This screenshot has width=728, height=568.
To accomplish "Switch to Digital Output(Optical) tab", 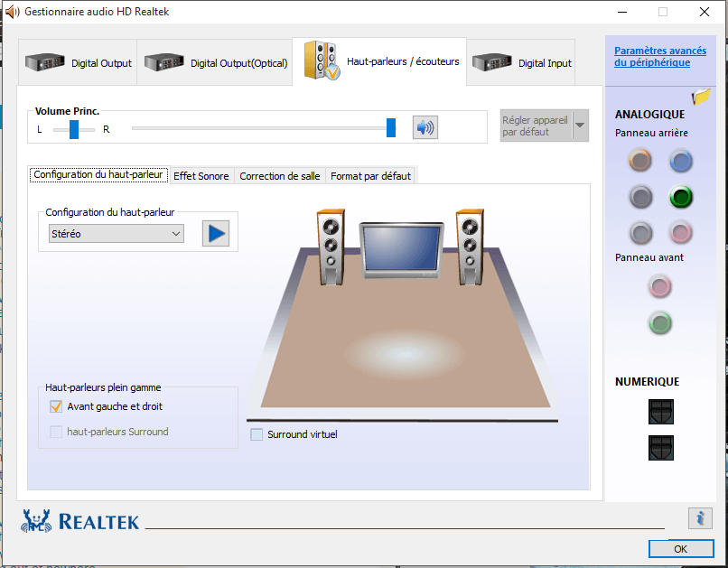I will pyautogui.click(x=215, y=62).
